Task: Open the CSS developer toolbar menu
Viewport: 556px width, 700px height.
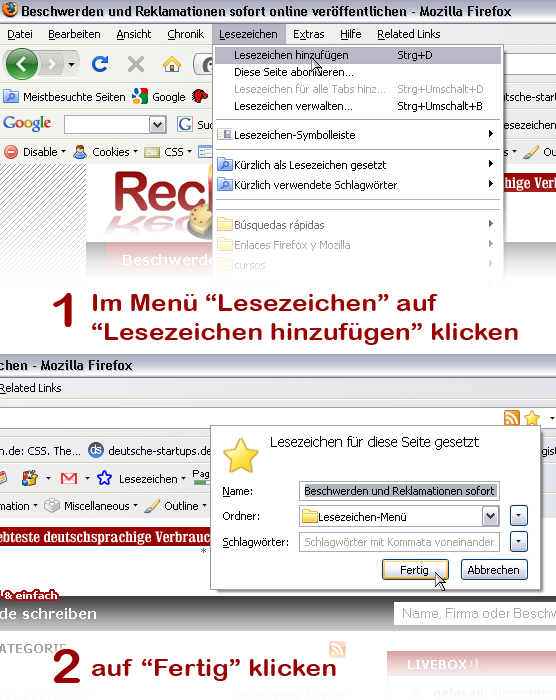Action: (x=168, y=152)
